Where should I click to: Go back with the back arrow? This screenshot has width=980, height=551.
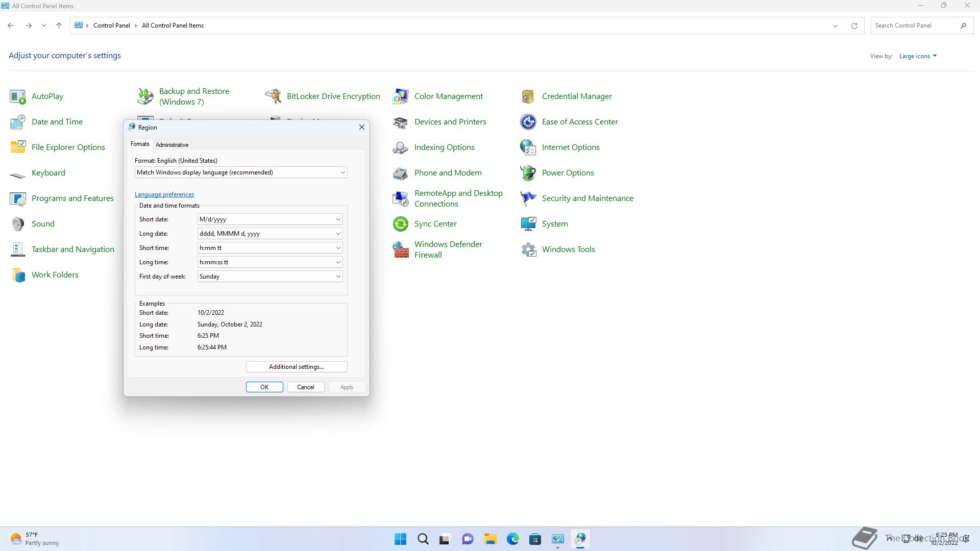[11, 26]
